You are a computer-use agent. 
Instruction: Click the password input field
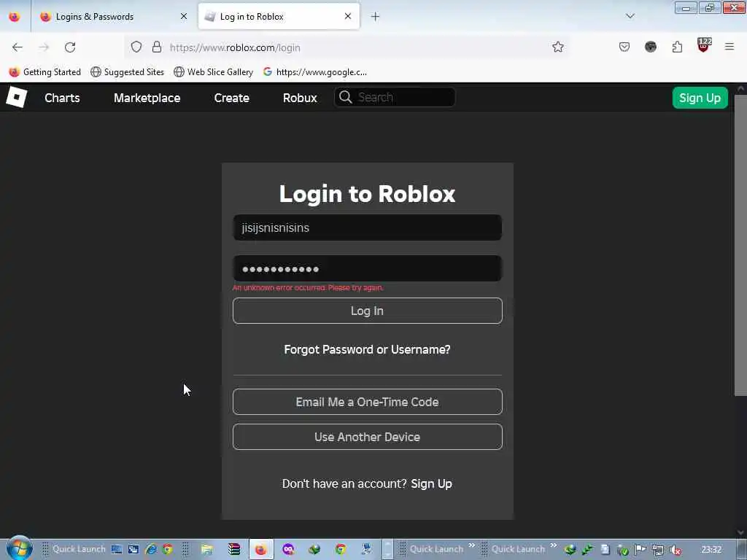[368, 268]
